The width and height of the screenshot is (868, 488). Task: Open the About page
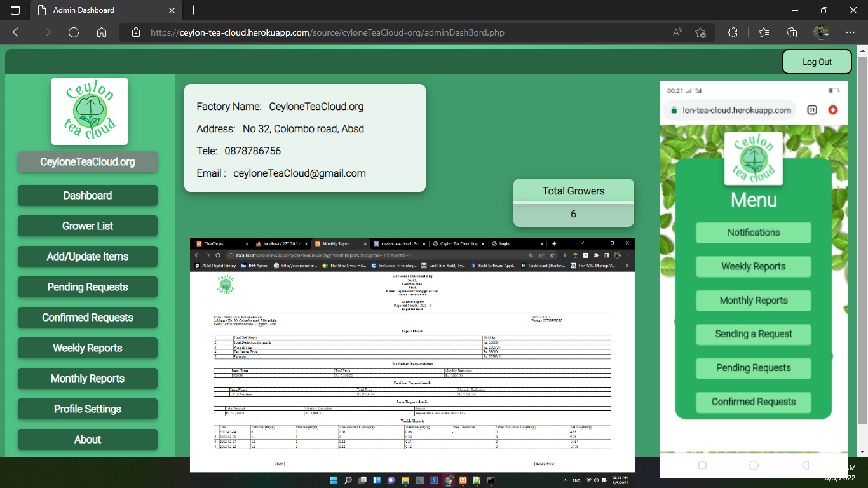pyautogui.click(x=88, y=440)
